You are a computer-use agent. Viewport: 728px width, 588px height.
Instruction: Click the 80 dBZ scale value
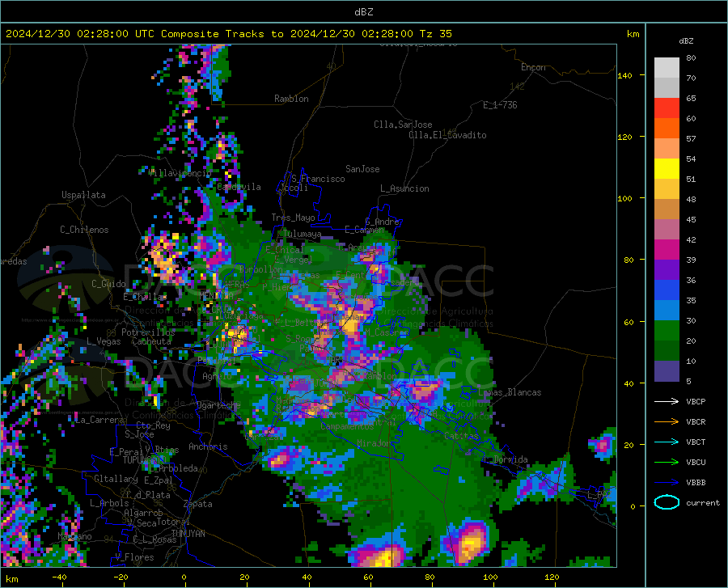691,57
